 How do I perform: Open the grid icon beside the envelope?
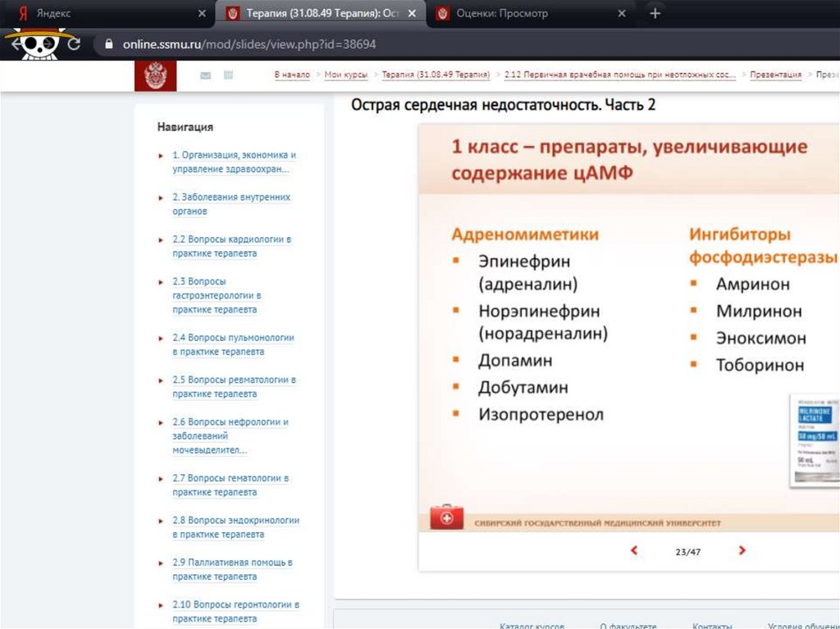point(228,75)
